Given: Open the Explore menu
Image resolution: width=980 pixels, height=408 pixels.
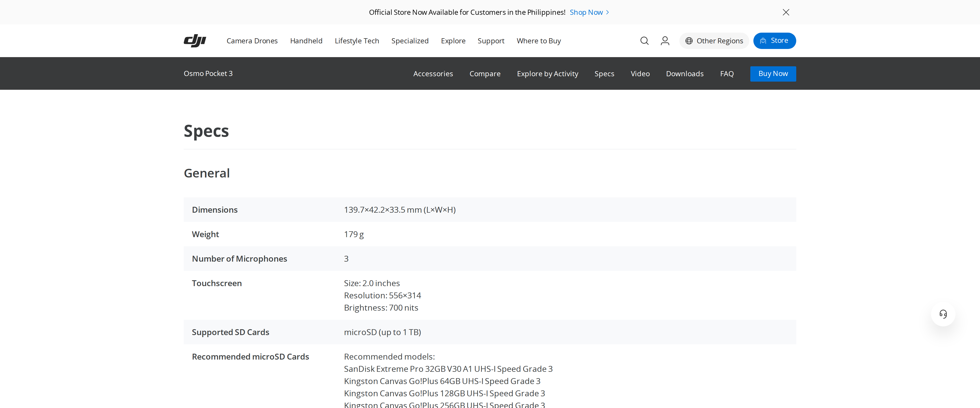Looking at the screenshot, I should pyautogui.click(x=453, y=41).
